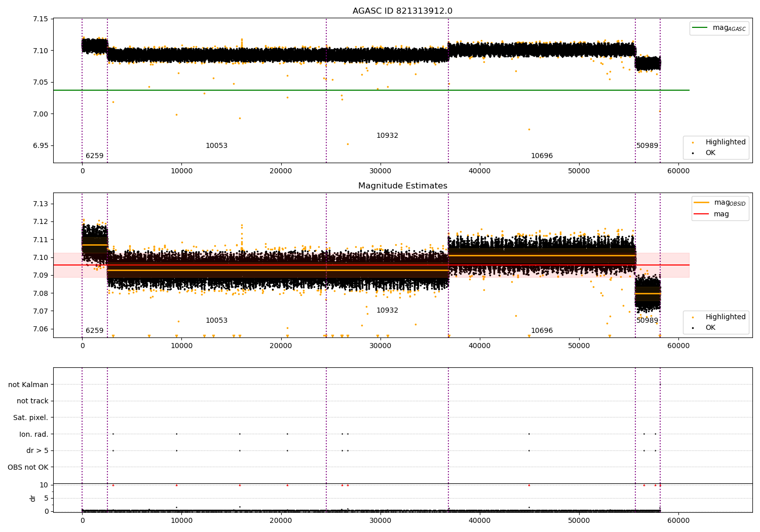Click the "dr > 5" row label
Screen dimensions: 760x532
tap(37, 451)
